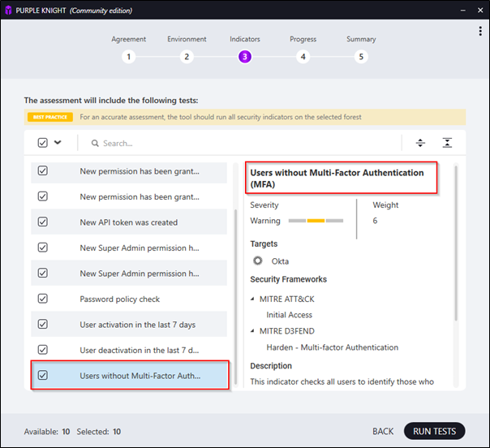Click the search magnifier icon
490x448 pixels.
pyautogui.click(x=95, y=143)
